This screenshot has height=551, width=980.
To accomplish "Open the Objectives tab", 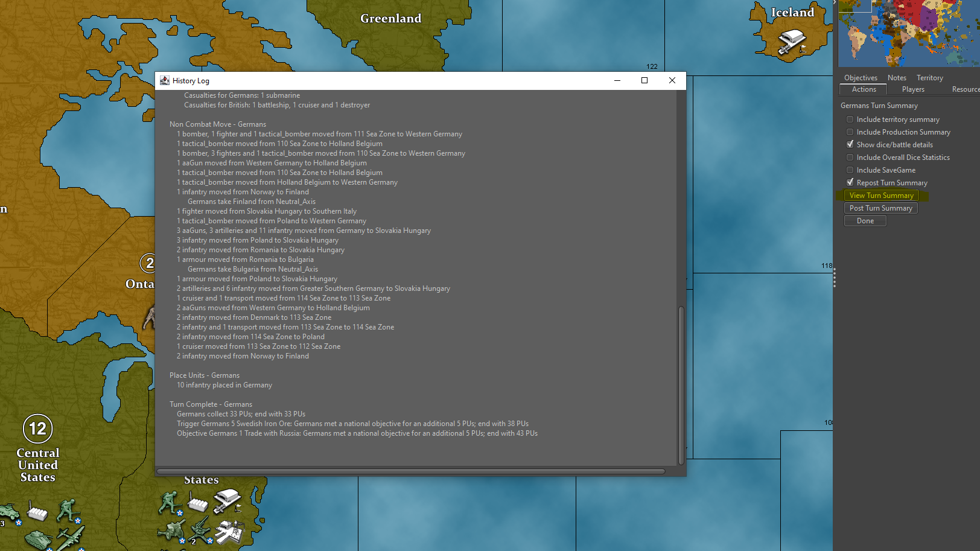I will (x=861, y=78).
